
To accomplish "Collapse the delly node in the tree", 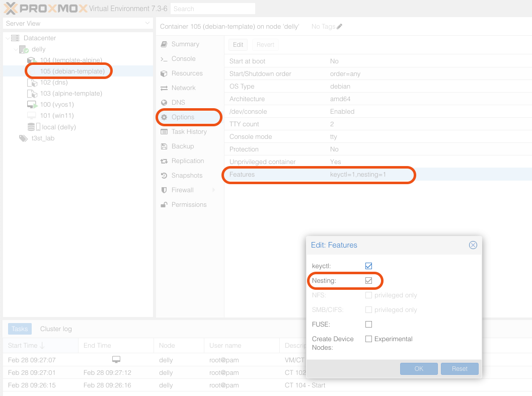I will tap(16, 49).
